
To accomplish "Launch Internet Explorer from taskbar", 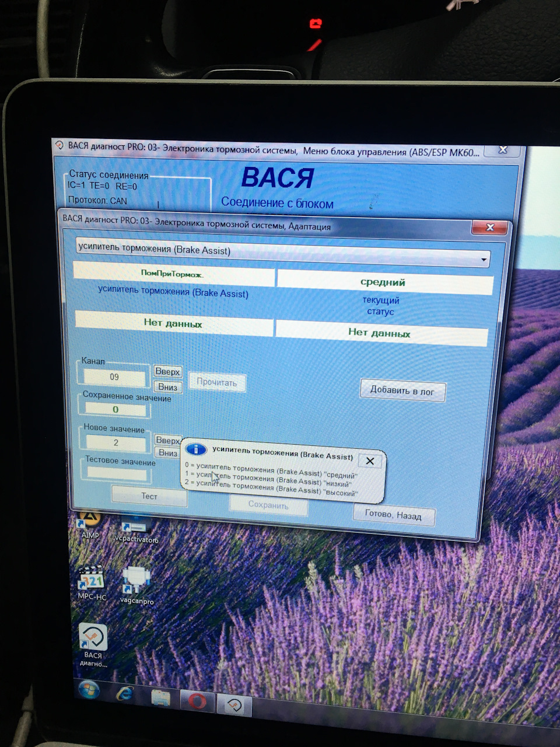I will click(x=125, y=694).
